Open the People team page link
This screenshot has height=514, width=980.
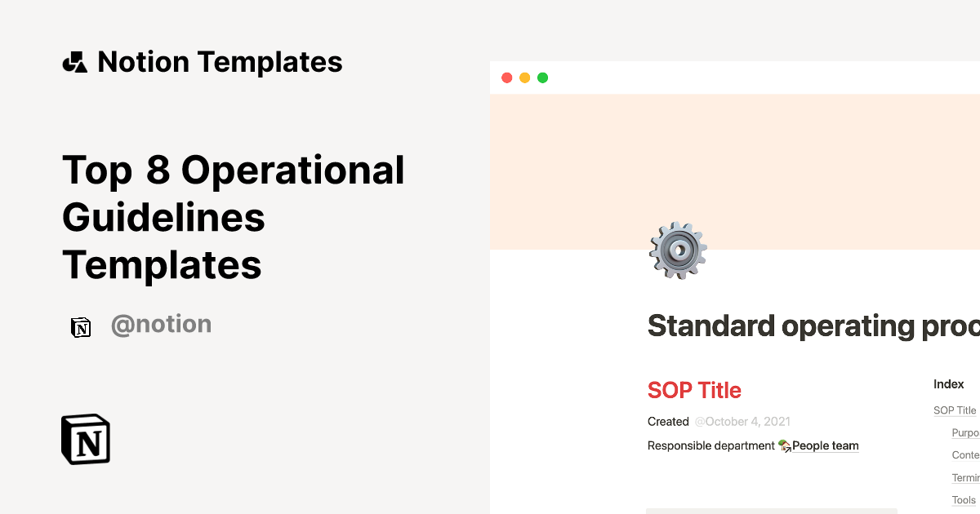tap(825, 445)
